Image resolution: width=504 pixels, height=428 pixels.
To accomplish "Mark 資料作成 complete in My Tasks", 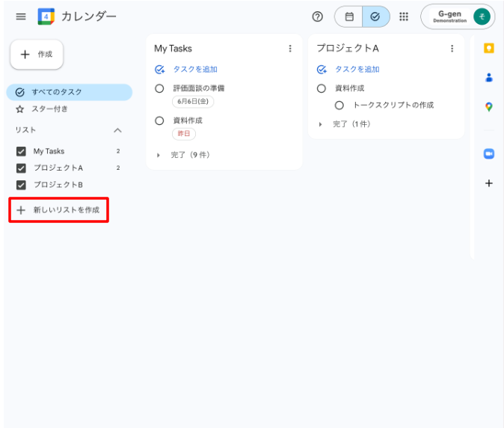I will point(159,121).
